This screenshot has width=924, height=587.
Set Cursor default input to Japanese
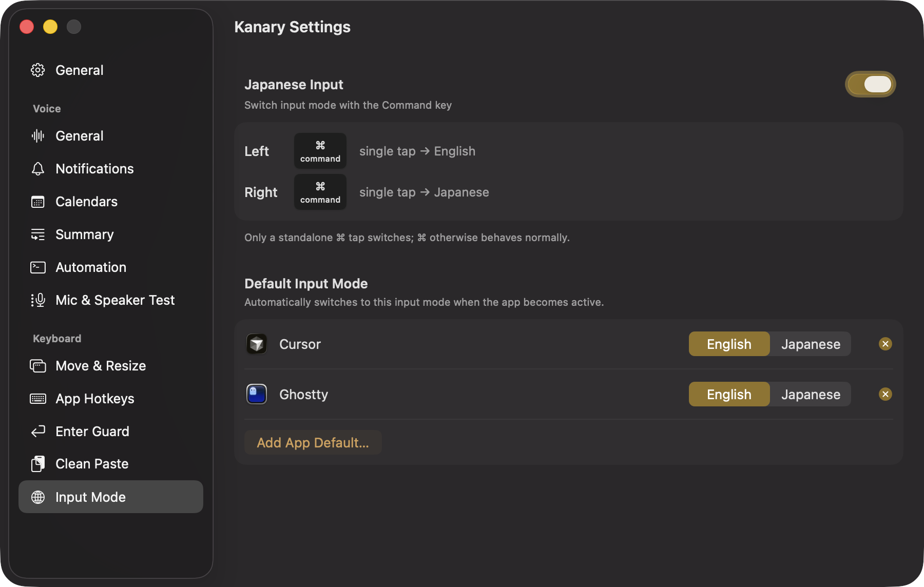point(811,344)
